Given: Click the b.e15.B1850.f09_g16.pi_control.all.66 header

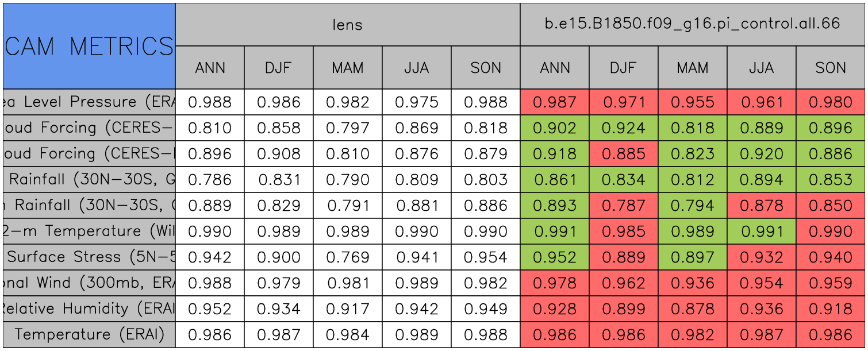Looking at the screenshot, I should 692,24.
